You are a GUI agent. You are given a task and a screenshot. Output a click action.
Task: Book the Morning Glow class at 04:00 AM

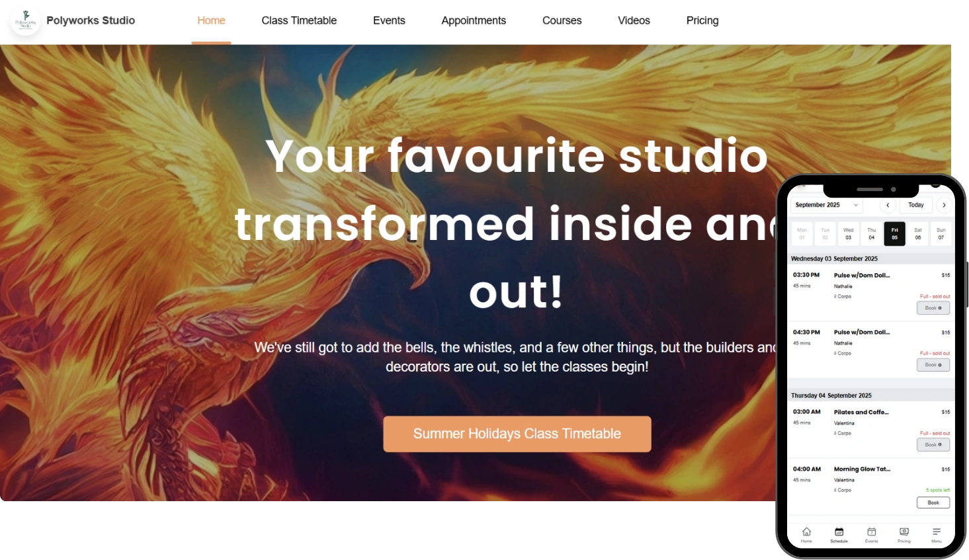(x=933, y=502)
